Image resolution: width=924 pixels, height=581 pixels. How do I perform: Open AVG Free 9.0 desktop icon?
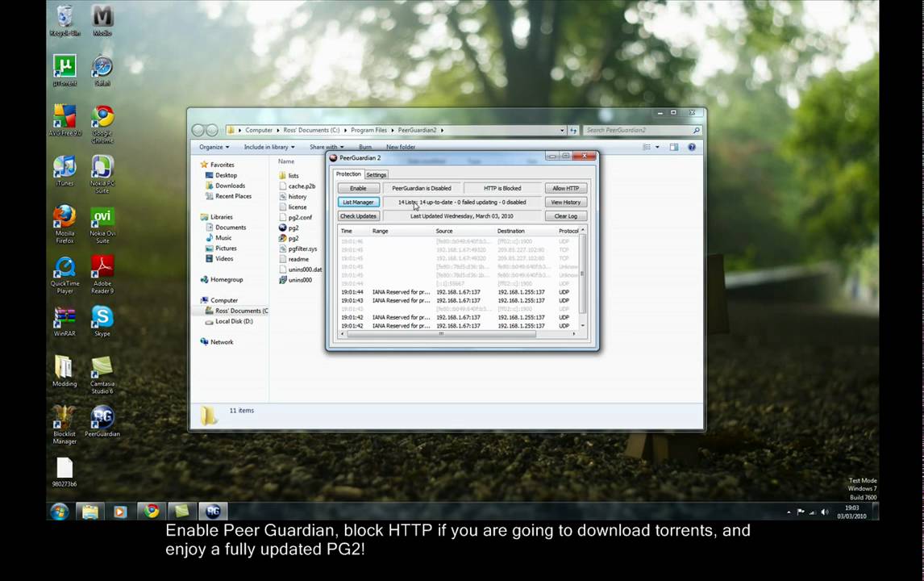[x=65, y=121]
